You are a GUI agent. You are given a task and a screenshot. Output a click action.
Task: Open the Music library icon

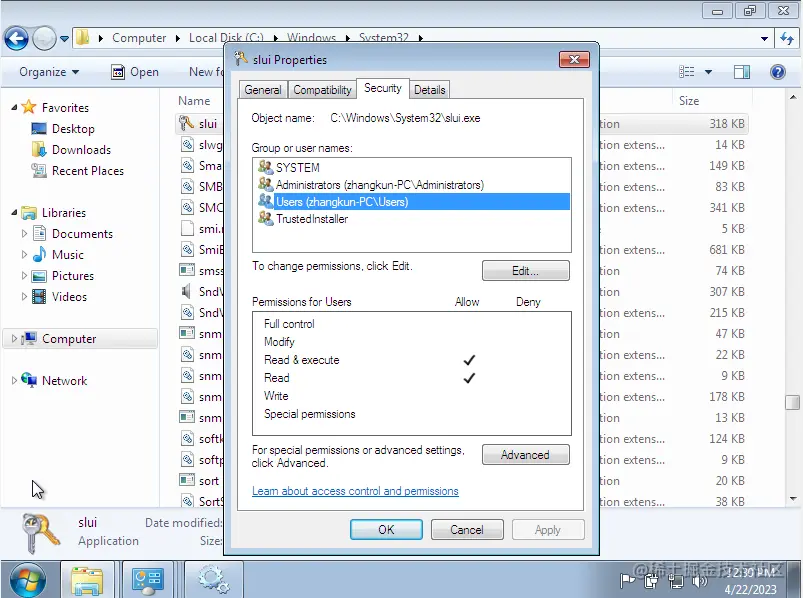(x=39, y=254)
